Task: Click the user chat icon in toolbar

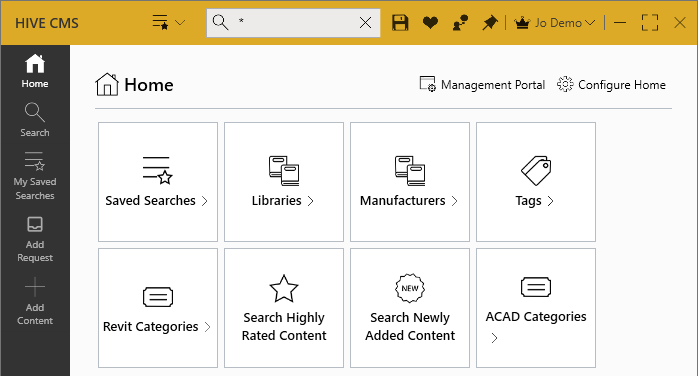Action: pyautogui.click(x=460, y=22)
